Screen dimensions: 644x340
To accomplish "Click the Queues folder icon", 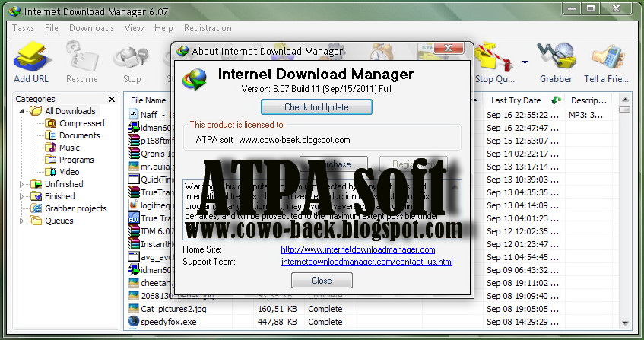I will point(36,221).
